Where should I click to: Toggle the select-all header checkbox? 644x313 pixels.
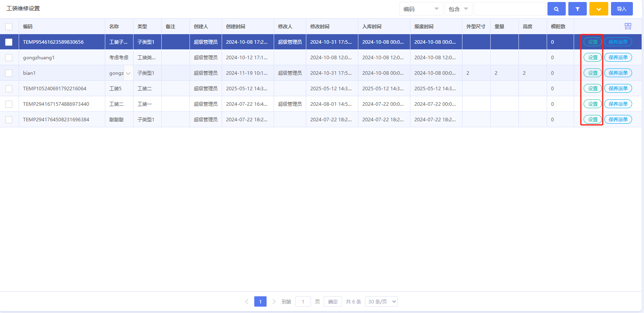(x=9, y=27)
